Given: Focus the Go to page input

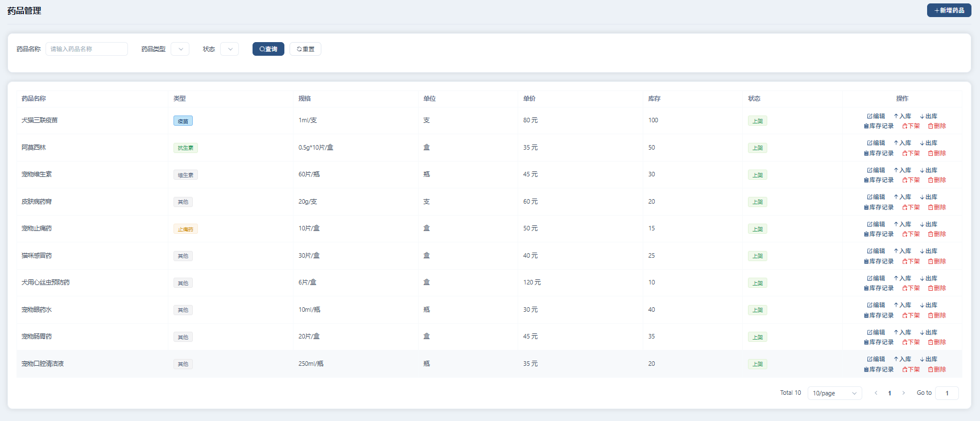Looking at the screenshot, I should pos(947,393).
